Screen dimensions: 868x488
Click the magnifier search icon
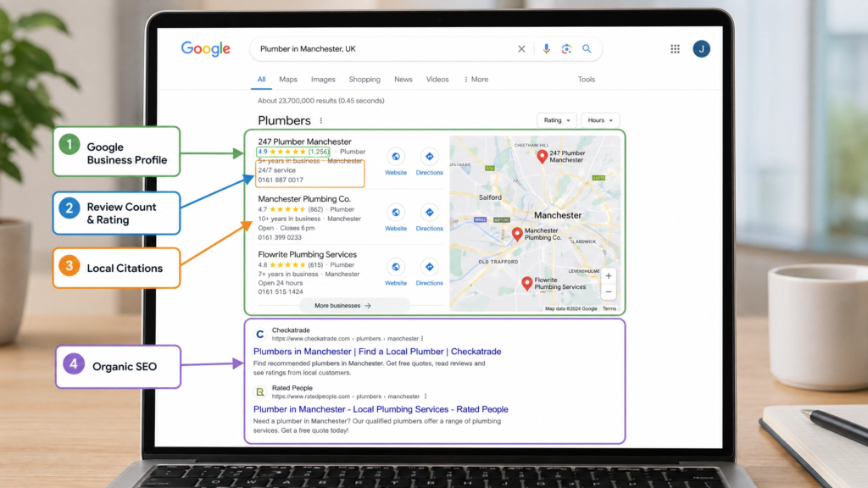[587, 48]
